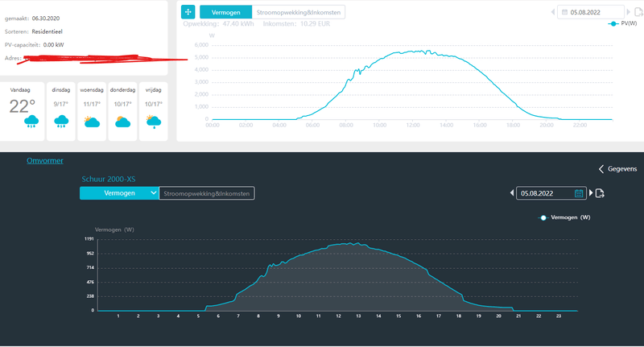
Task: Open the Omvormer link
Action: [45, 160]
